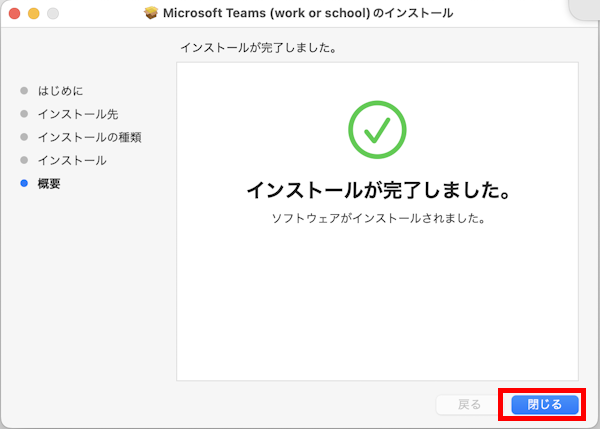Click the package icon in title bar

[151, 14]
